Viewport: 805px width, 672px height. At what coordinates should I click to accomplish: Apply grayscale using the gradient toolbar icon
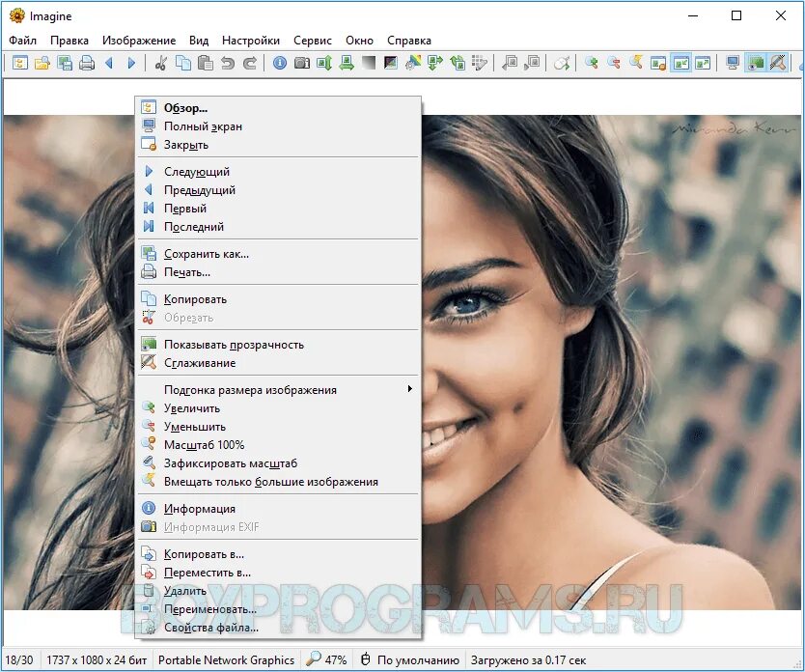[x=369, y=63]
